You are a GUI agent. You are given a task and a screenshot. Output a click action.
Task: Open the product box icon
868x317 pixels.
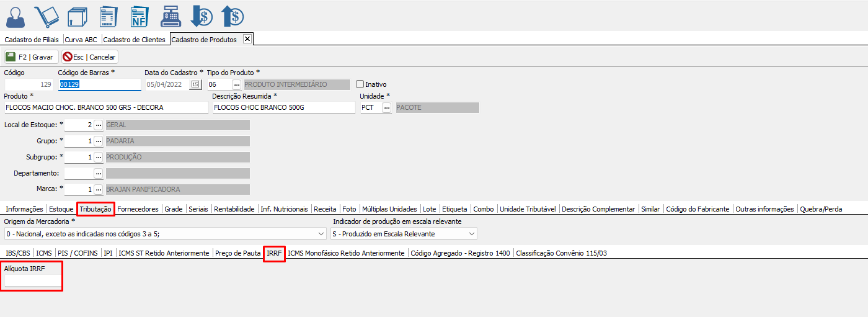coord(77,16)
